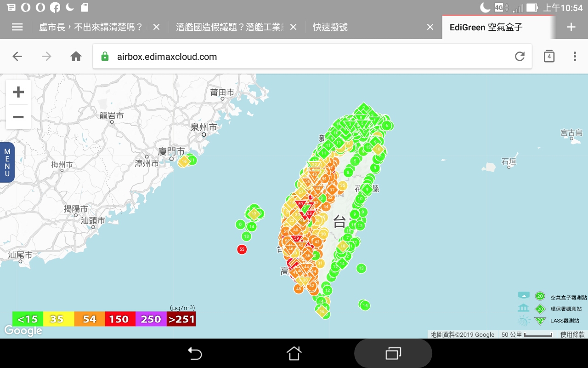This screenshot has height=368, width=588.
Task: Click the orange 54 color scale block
Action: pos(89,319)
